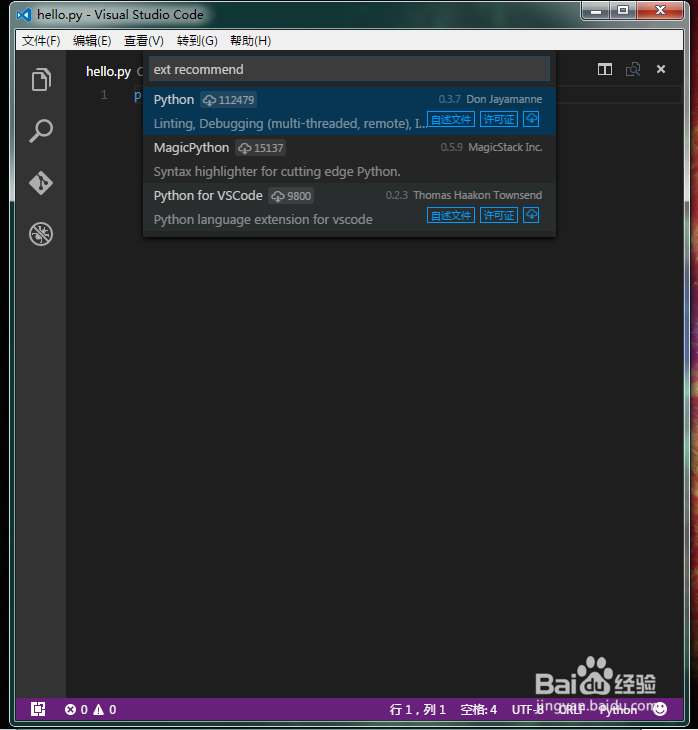Go to line via 行 1, 列 1

(417, 710)
